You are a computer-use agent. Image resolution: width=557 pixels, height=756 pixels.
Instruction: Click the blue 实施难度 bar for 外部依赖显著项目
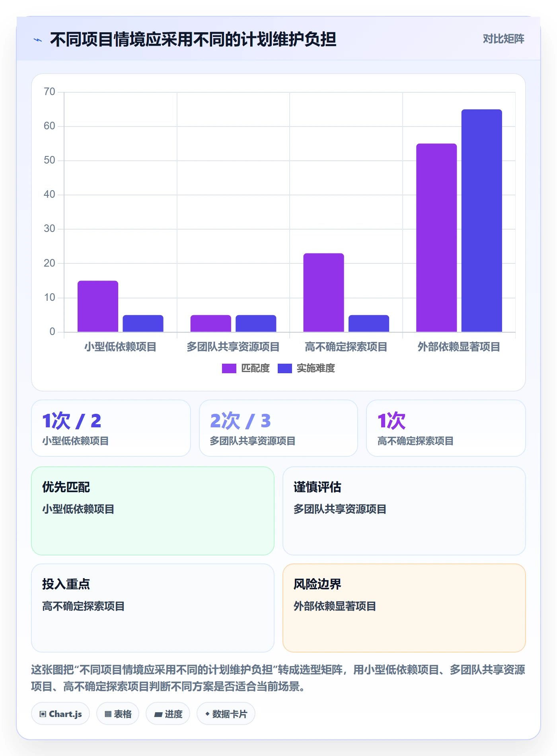coord(481,220)
